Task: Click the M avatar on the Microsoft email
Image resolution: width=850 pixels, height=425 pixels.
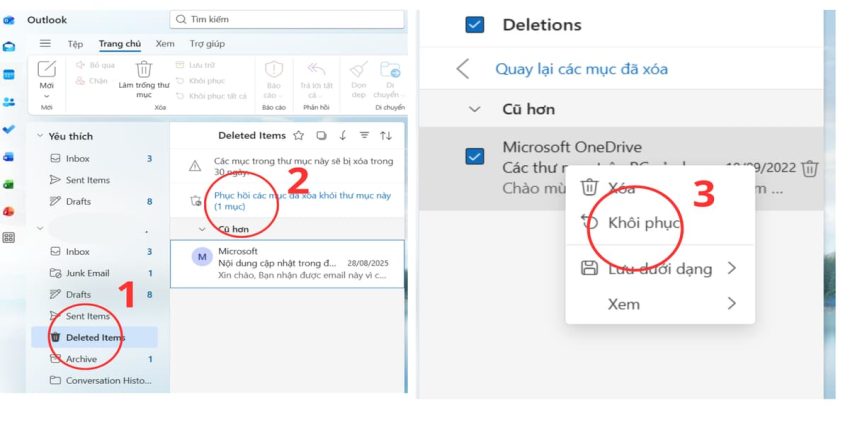Action: click(x=202, y=257)
